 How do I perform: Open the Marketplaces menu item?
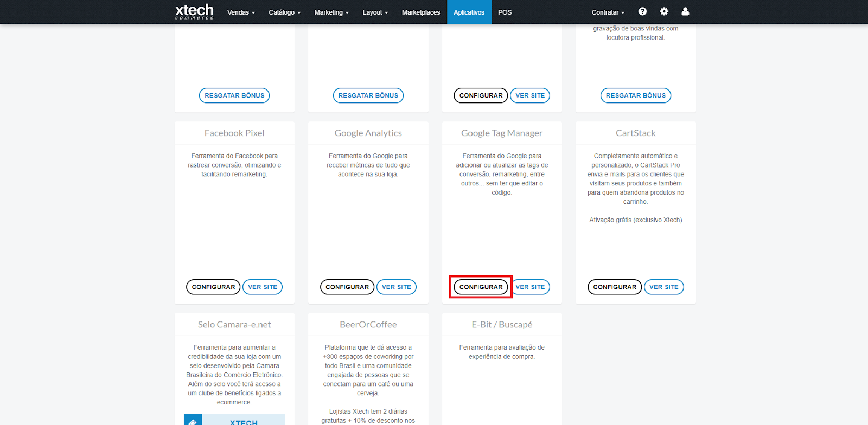(421, 12)
